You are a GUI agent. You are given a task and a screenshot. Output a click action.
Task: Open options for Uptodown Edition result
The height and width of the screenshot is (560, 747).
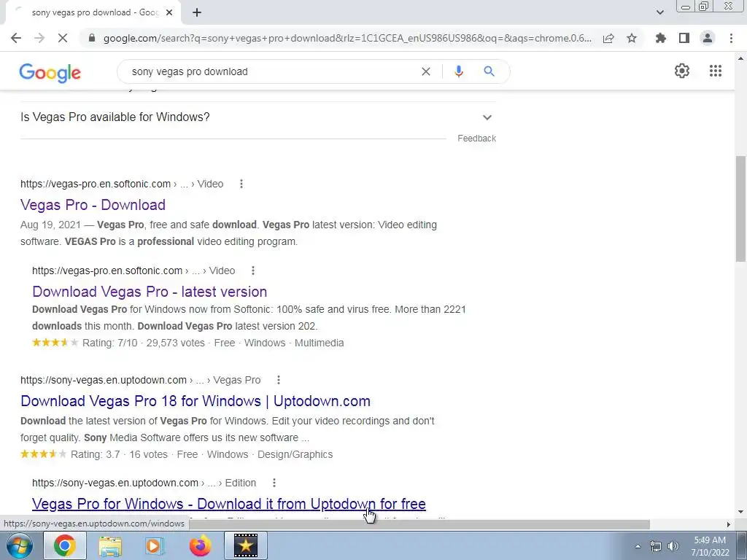274,483
